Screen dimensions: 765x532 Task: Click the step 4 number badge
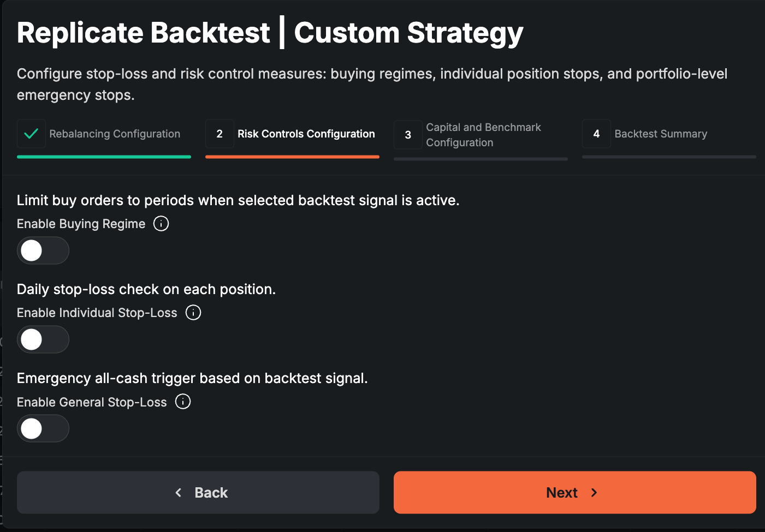[x=596, y=134]
